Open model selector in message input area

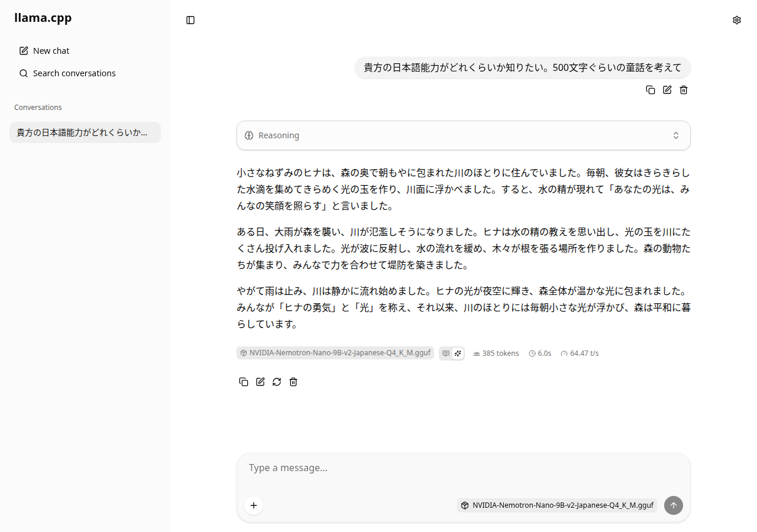coord(557,505)
